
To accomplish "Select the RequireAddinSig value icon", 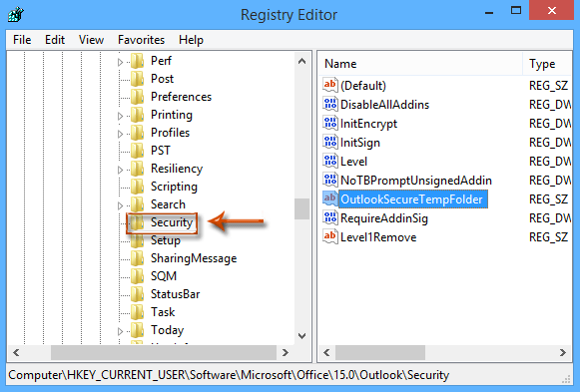I will click(x=330, y=218).
